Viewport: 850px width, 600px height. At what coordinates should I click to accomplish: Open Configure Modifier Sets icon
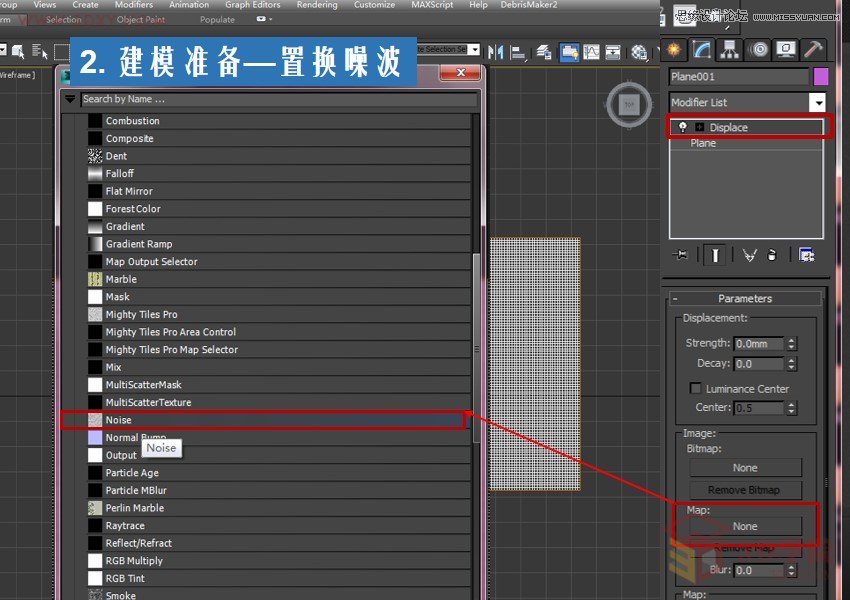point(806,254)
